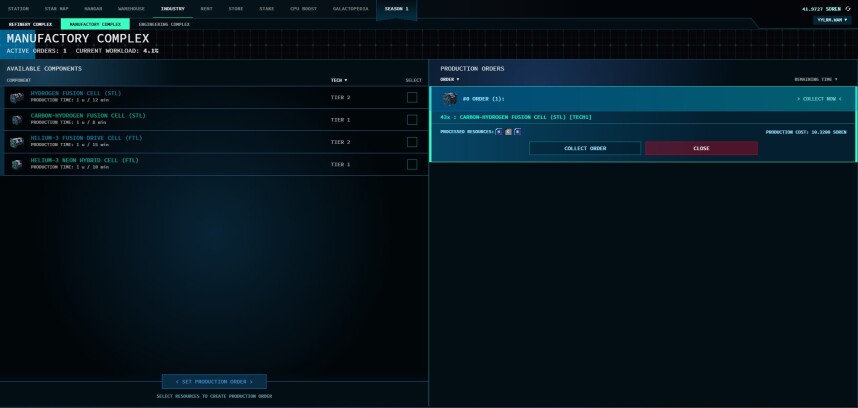Open the Station tab
The height and width of the screenshot is (408, 858).
click(19, 9)
